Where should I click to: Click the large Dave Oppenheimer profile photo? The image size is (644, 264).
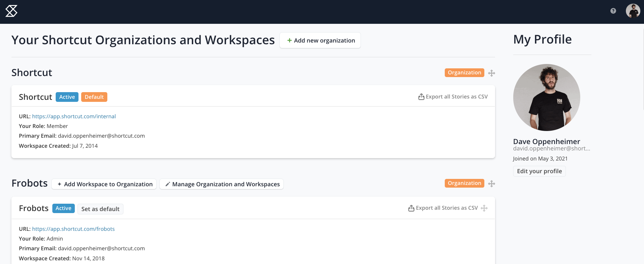tap(547, 97)
